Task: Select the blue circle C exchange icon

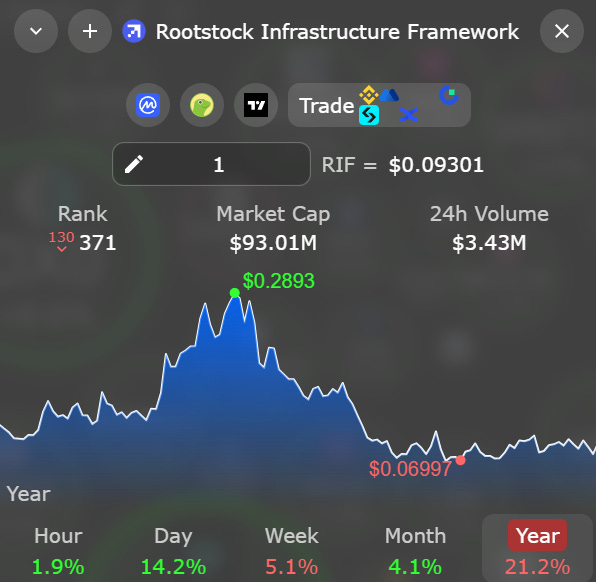Action: pos(449,95)
